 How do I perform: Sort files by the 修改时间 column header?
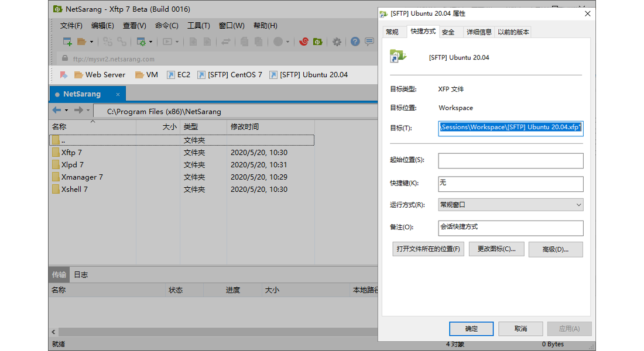(270, 127)
